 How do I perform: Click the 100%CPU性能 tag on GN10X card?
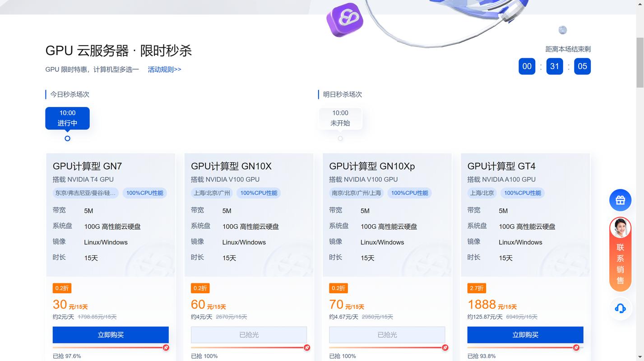259,193
